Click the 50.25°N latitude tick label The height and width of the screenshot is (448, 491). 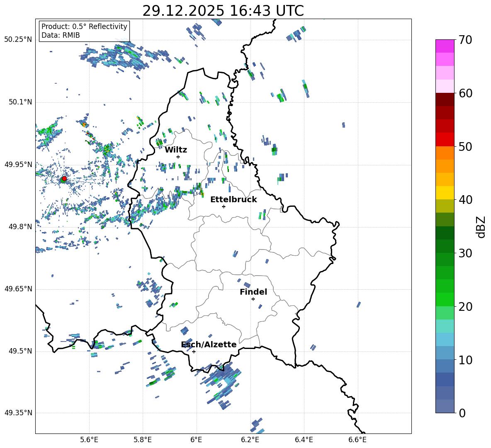tap(18, 39)
